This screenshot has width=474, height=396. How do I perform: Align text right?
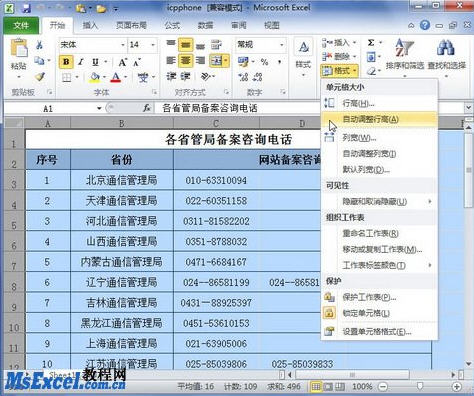[200, 60]
